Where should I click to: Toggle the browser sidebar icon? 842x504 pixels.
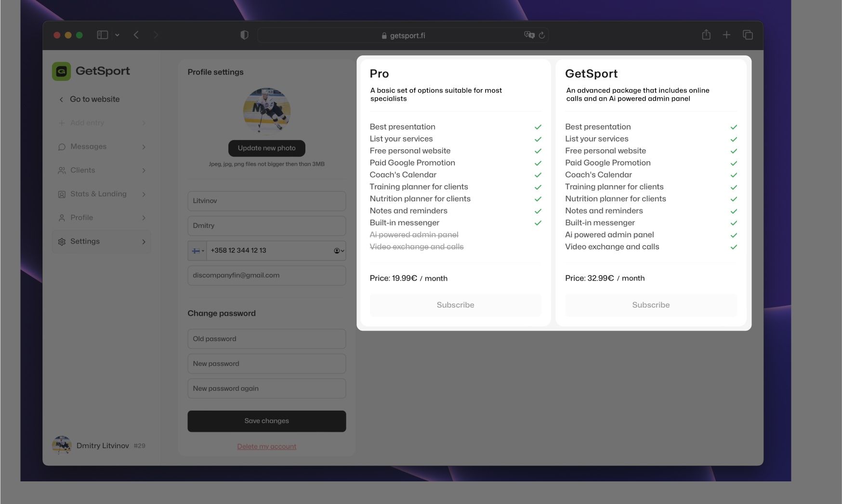coord(102,35)
